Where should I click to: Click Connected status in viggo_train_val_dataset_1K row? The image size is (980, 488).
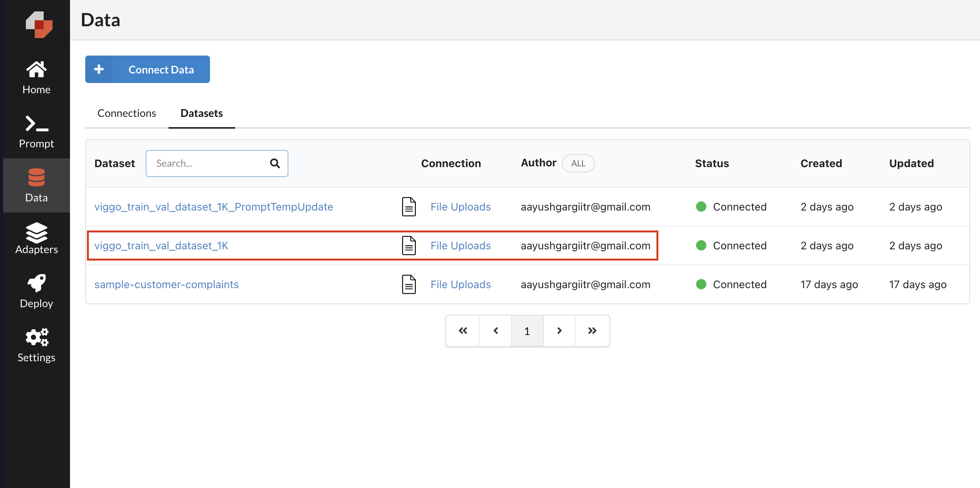coord(740,246)
